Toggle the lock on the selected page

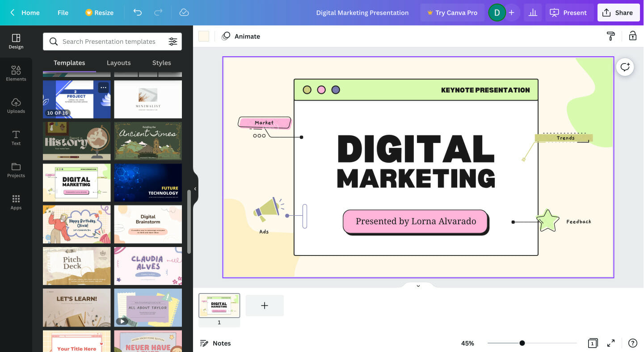click(633, 36)
